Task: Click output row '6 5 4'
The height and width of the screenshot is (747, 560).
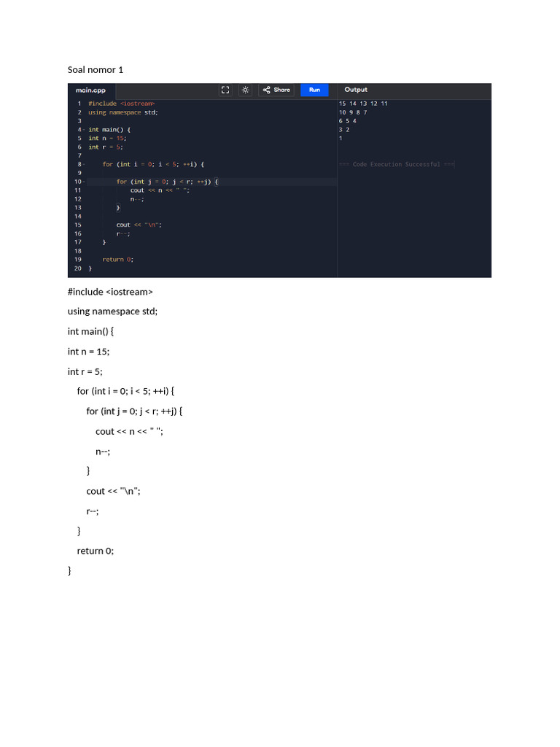Action: 348,121
